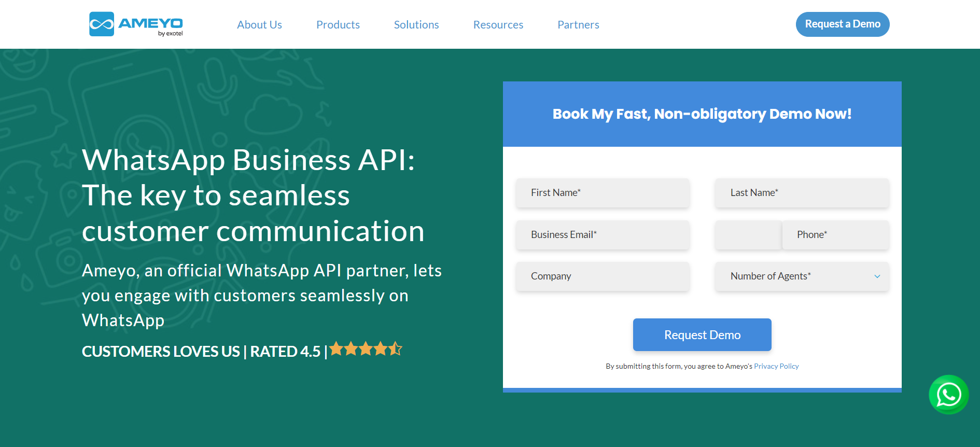Open the Products menu

338,24
